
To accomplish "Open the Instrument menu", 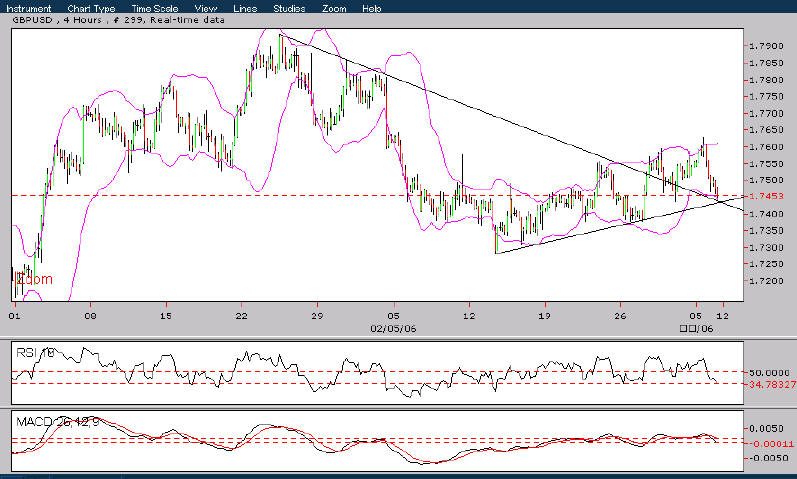I will pos(28,8).
